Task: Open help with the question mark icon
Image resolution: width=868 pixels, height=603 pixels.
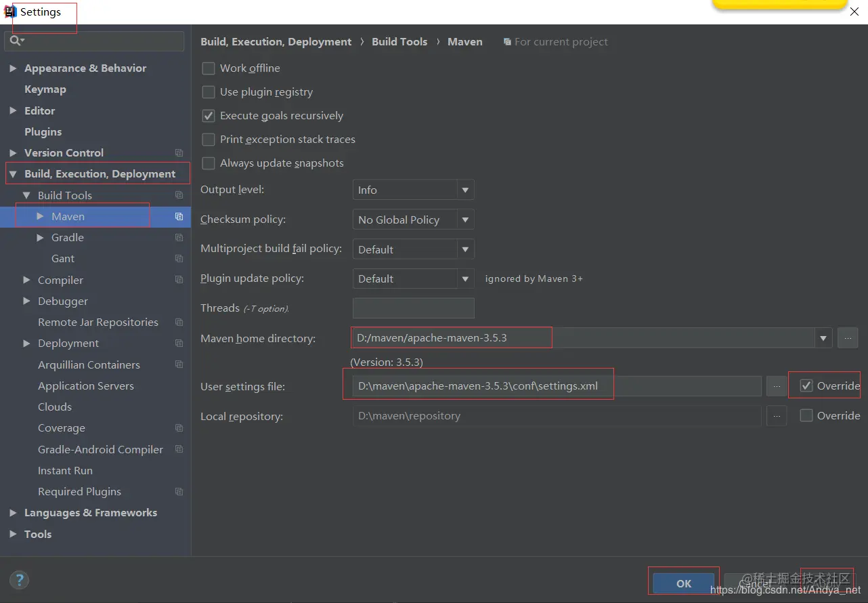Action: tap(19, 580)
